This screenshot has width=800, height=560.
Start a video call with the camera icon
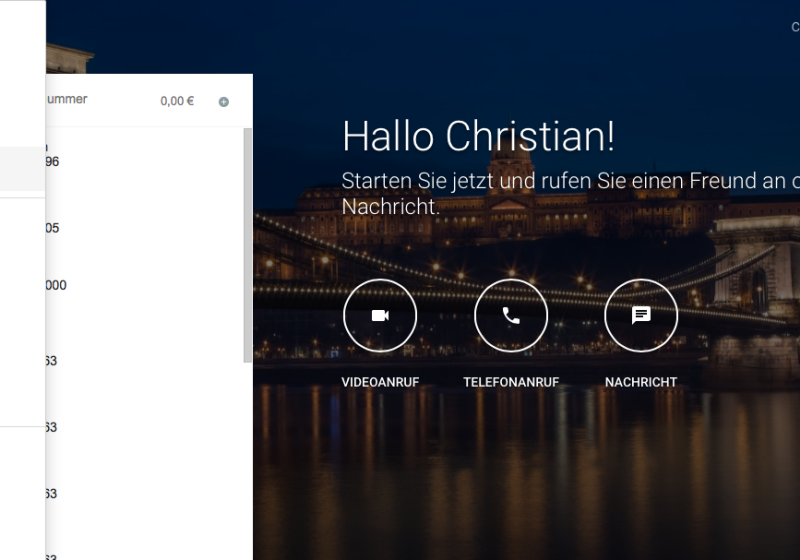pyautogui.click(x=380, y=315)
